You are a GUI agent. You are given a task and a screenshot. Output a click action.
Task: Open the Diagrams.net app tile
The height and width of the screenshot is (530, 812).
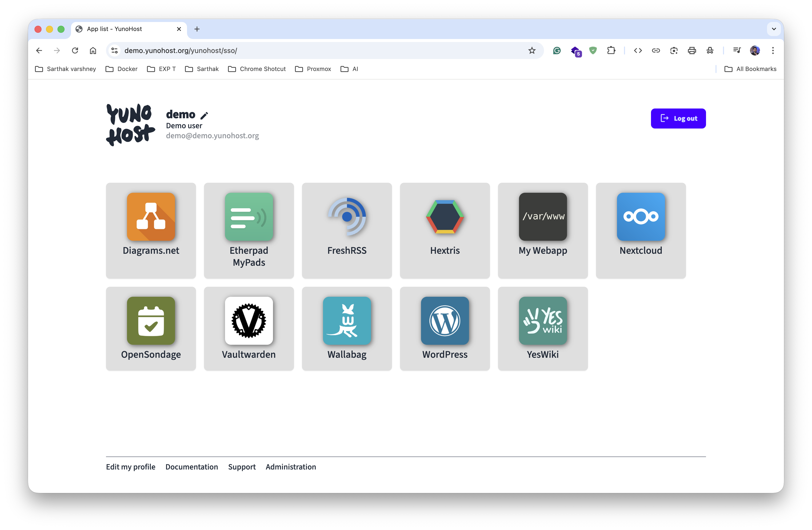coord(151,230)
